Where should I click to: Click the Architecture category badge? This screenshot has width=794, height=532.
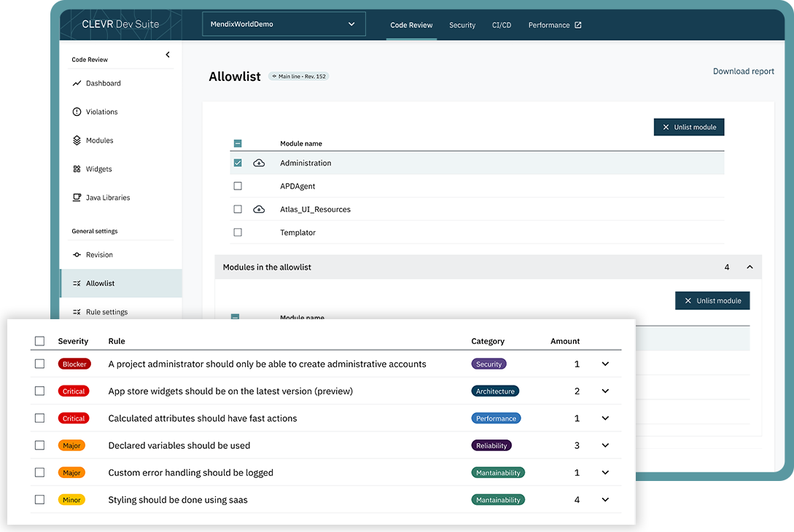[x=495, y=391]
